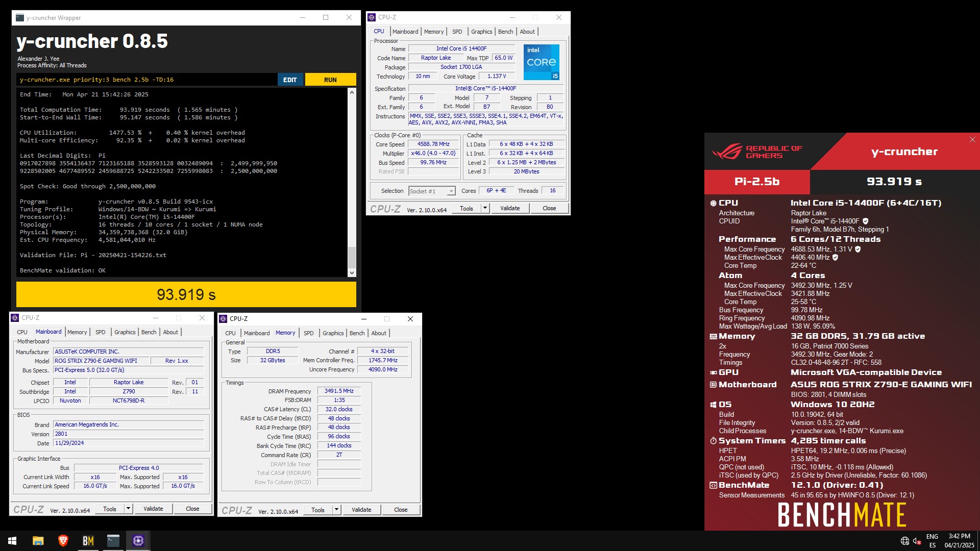
Task: Click the OS Windows icon in BenchMate
Action: [x=713, y=405]
